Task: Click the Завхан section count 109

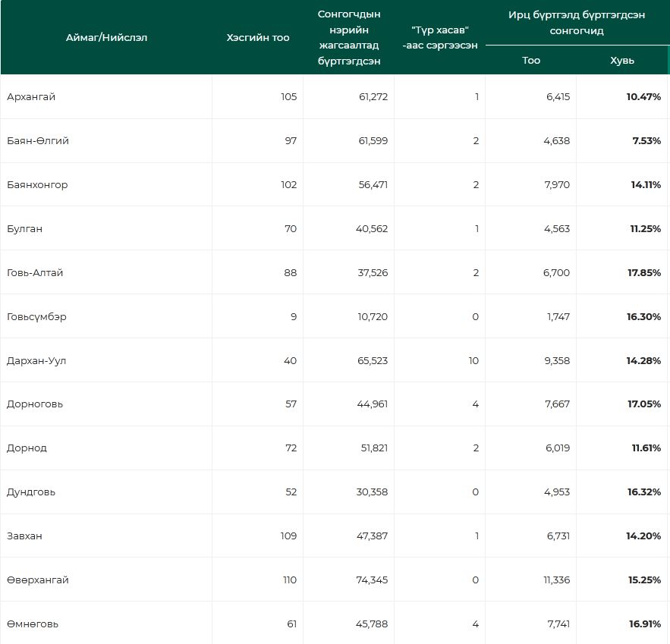Action: [x=288, y=536]
